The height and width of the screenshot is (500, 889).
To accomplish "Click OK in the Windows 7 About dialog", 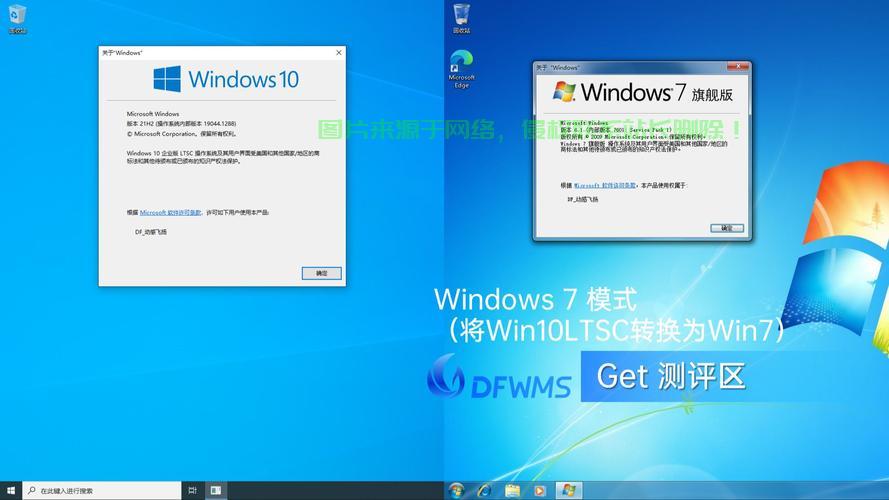I will pos(727,228).
